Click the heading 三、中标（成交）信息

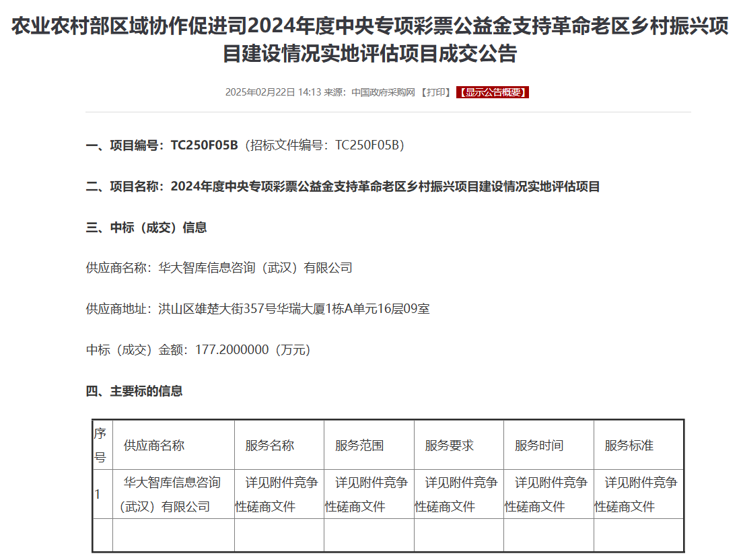(146, 228)
